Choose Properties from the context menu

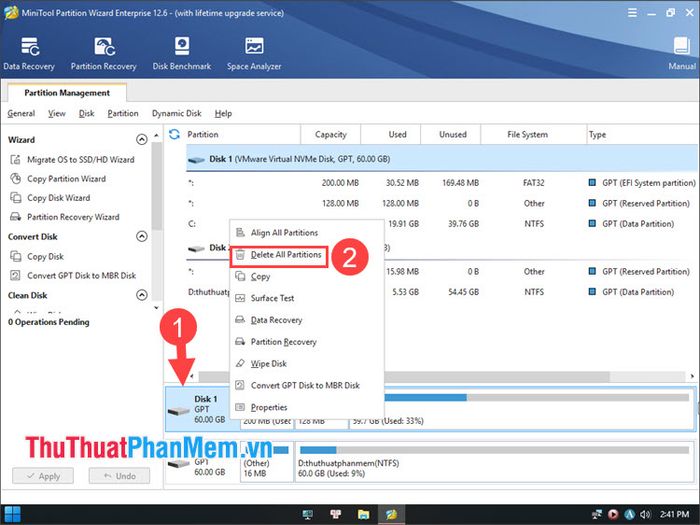307,408
